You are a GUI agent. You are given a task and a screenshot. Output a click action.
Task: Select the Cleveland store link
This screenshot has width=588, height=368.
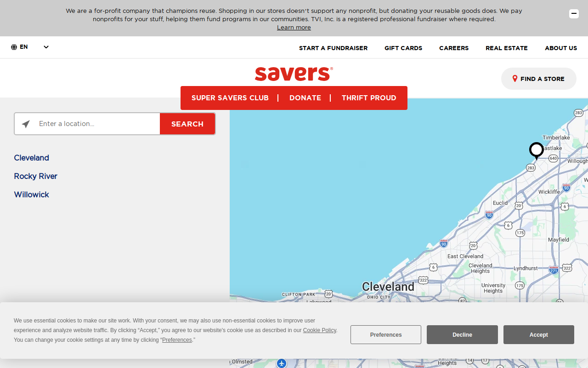click(31, 158)
